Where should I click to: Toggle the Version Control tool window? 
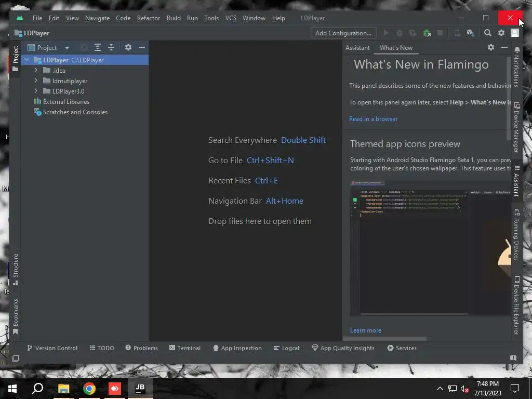[x=52, y=348]
